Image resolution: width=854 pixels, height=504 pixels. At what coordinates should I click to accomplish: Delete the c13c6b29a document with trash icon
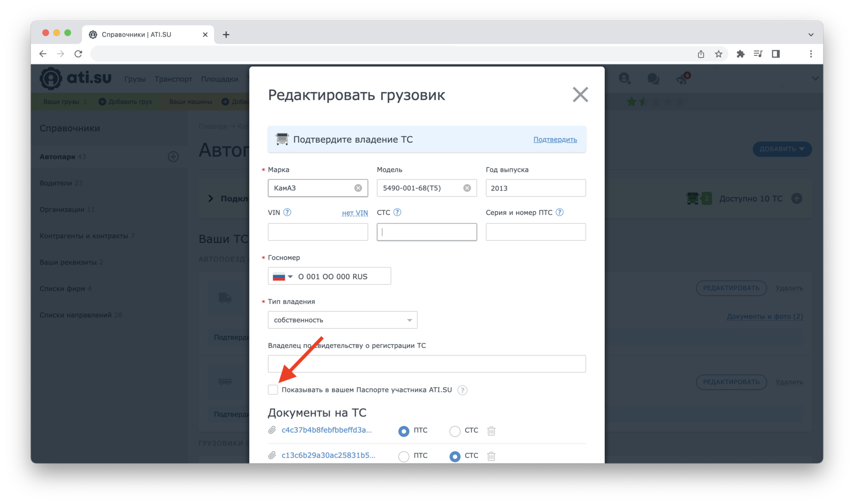(491, 456)
